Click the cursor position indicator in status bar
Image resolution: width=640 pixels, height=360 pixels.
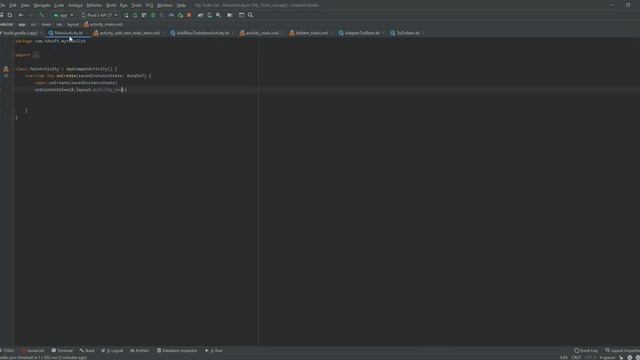coord(564,358)
